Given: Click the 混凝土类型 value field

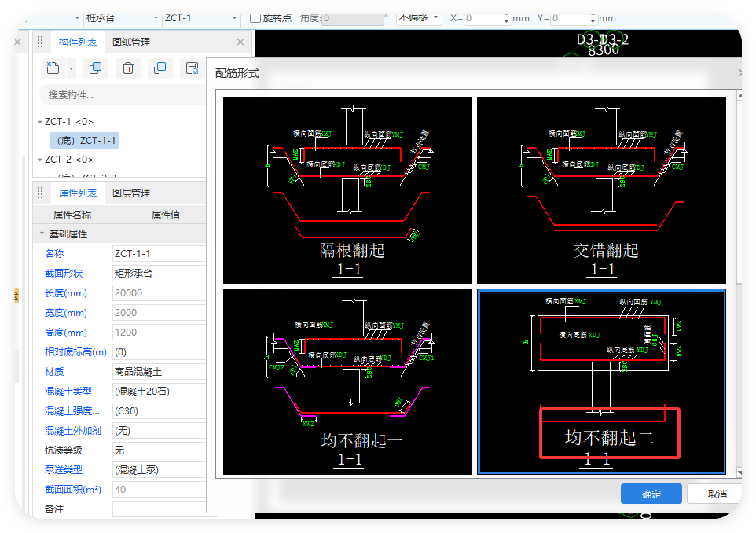Looking at the screenshot, I should coord(159,391).
